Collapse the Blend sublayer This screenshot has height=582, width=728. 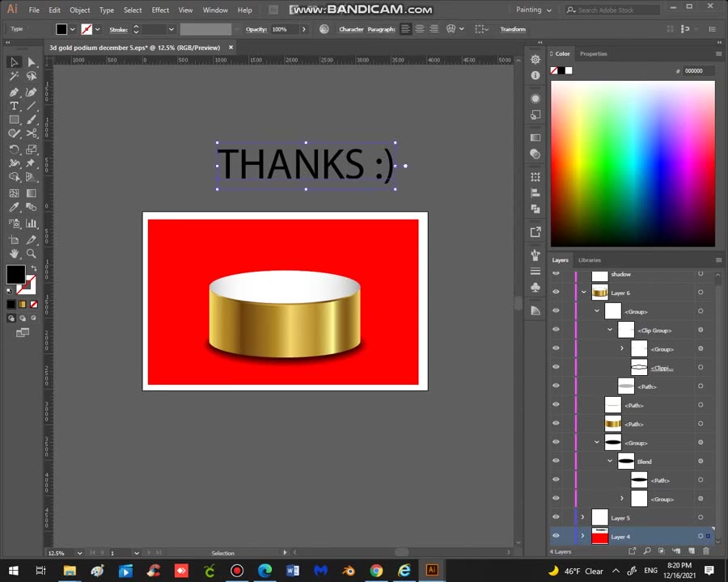(610, 462)
